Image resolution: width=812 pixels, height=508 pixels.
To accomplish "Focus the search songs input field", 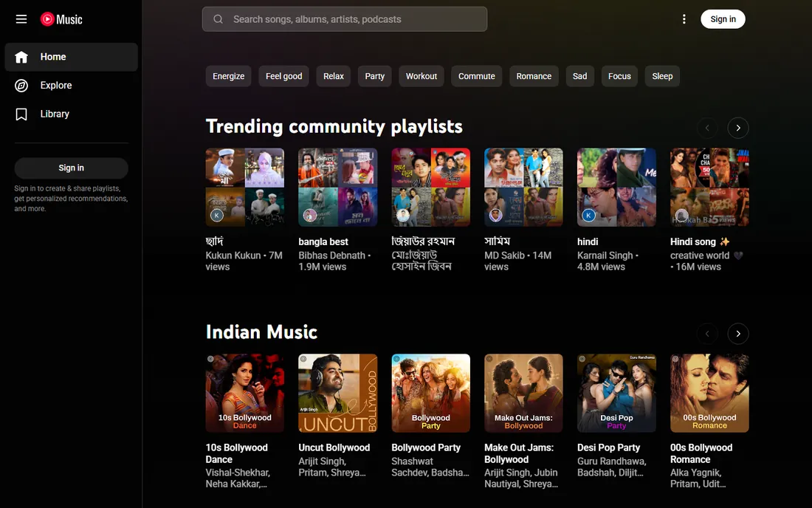I will (x=345, y=19).
